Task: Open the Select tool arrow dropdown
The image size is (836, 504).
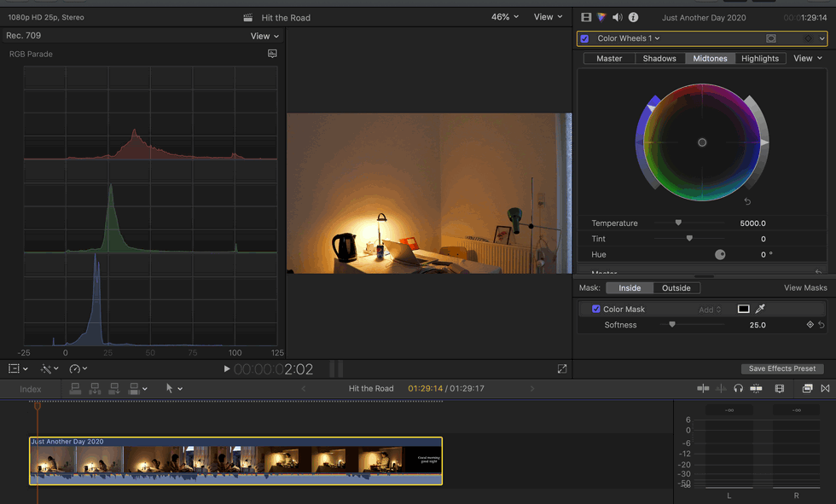Action: tap(174, 388)
